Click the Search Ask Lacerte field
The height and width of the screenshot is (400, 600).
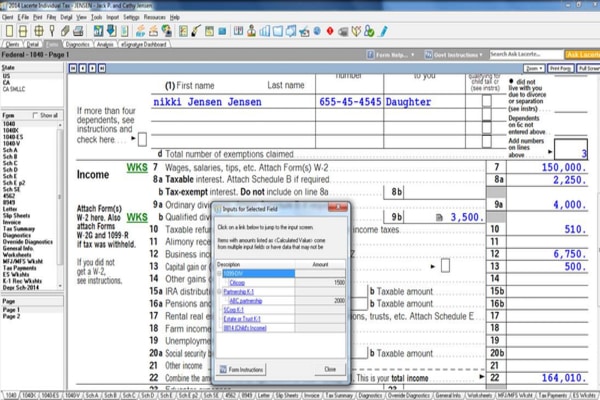tap(526, 54)
